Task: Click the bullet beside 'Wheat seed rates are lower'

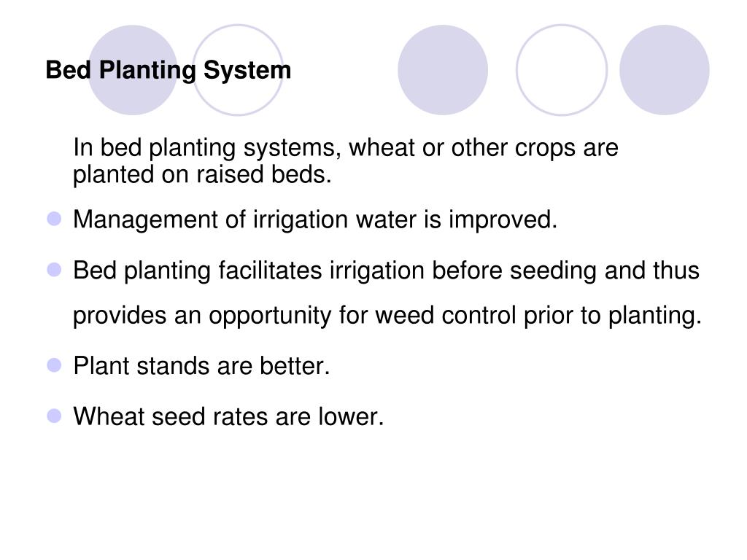Action: coord(54,416)
